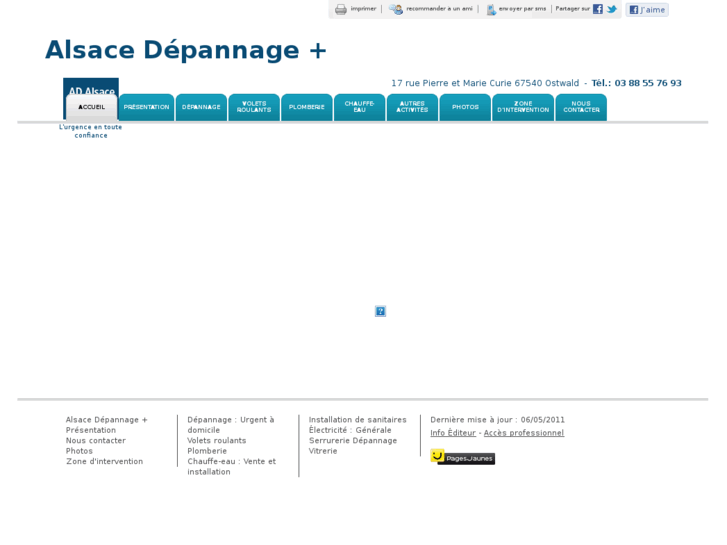Click the recommend to a friend icon
727x545 pixels.
(x=395, y=9)
